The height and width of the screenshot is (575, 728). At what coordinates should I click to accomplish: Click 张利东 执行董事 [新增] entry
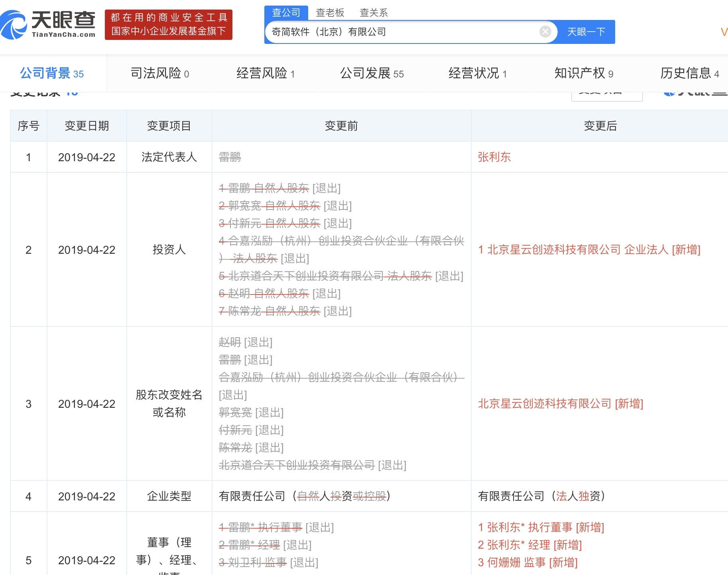pos(541,528)
